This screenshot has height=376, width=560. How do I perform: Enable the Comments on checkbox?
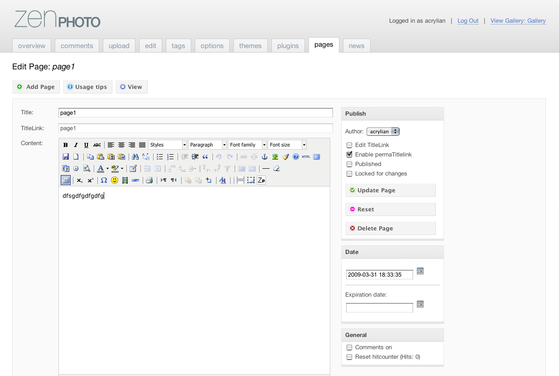coord(349,347)
